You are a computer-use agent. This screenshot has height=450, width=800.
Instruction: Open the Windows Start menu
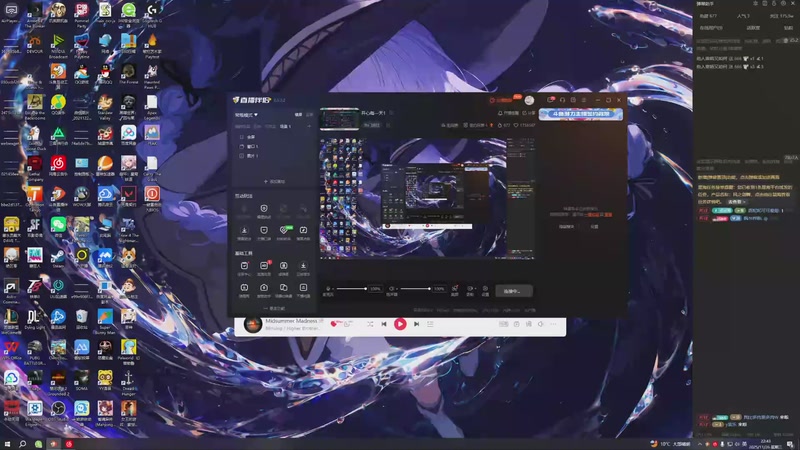pyautogui.click(x=7, y=444)
